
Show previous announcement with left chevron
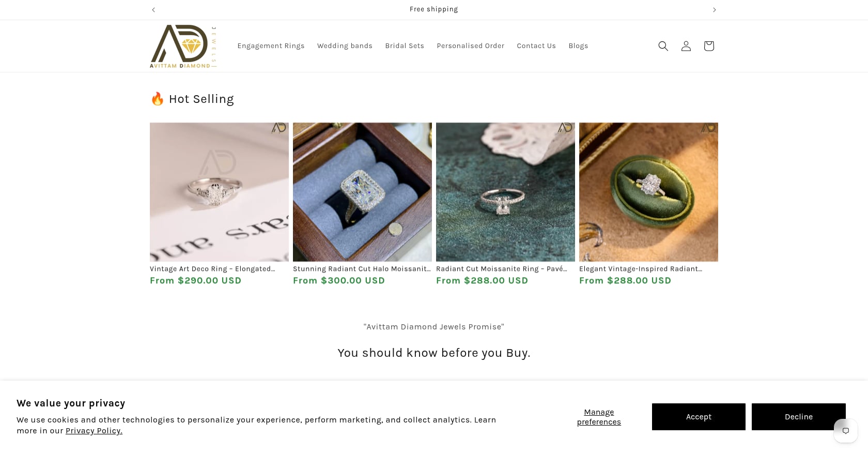coord(153,10)
